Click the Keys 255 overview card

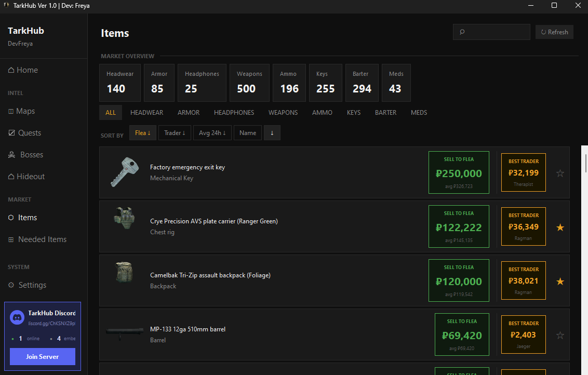(326, 83)
